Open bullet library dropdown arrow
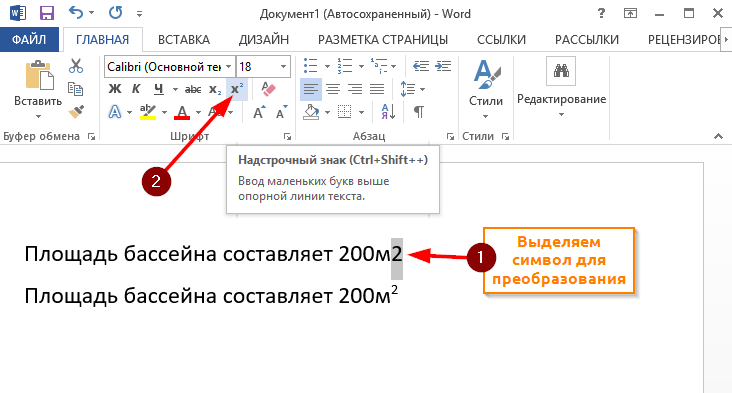This screenshot has width=732, height=393. 327,66
